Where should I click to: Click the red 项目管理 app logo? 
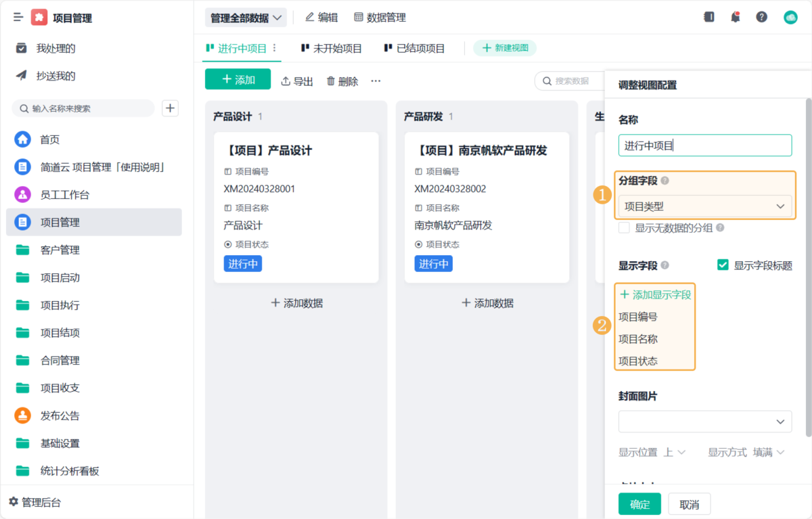(x=40, y=18)
